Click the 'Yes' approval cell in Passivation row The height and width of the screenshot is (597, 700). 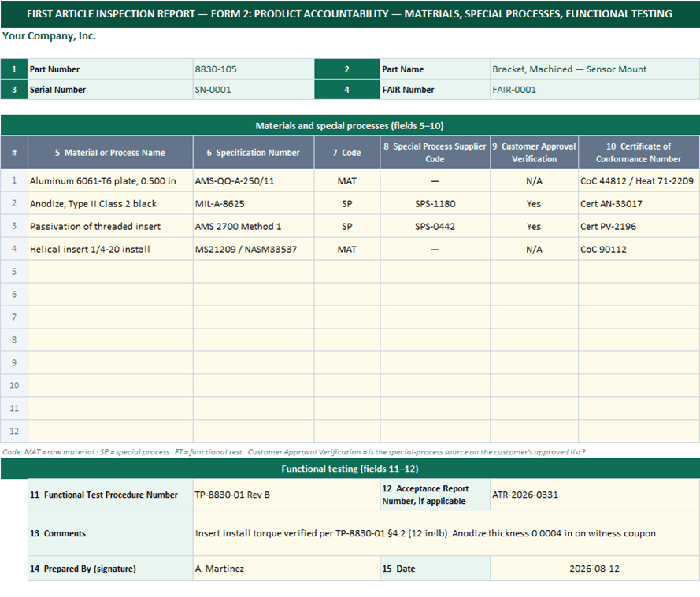tap(535, 226)
